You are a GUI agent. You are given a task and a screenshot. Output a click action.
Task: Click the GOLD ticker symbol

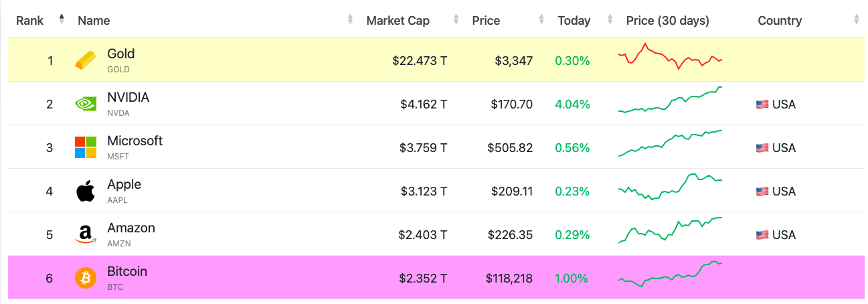[118, 70]
